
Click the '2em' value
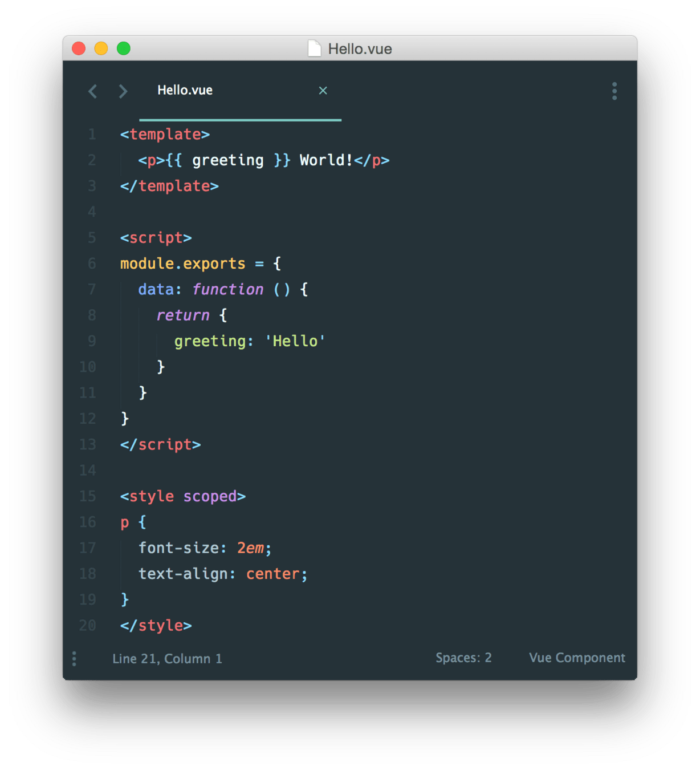coord(251,548)
